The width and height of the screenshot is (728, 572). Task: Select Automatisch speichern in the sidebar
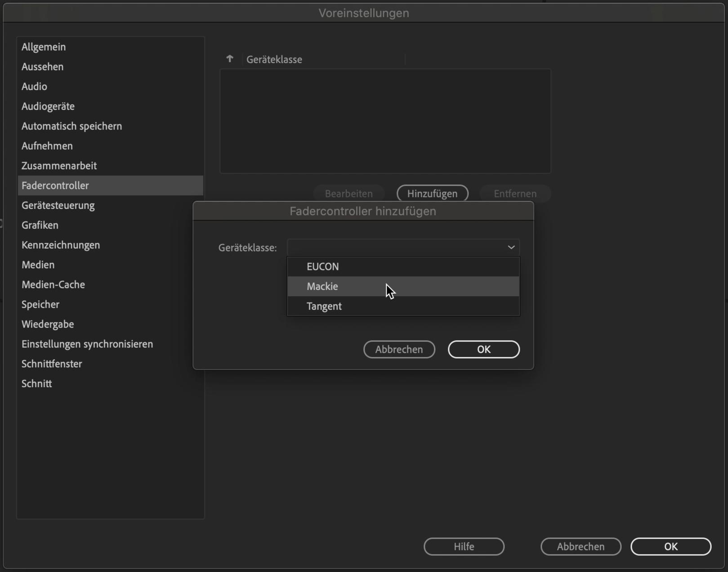tap(72, 126)
